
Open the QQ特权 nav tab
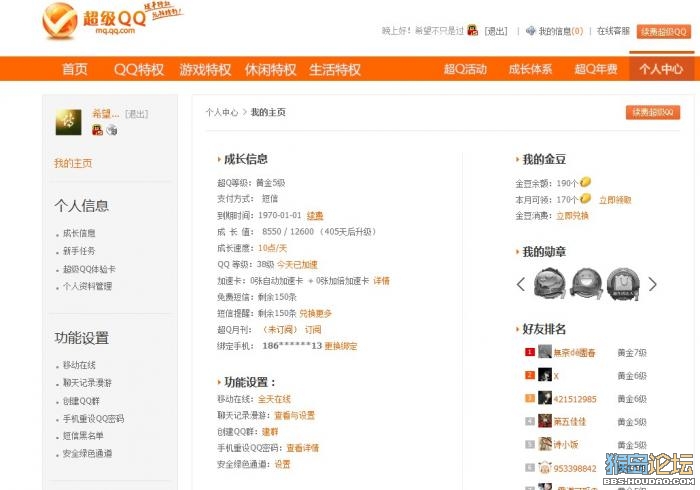[x=139, y=69]
